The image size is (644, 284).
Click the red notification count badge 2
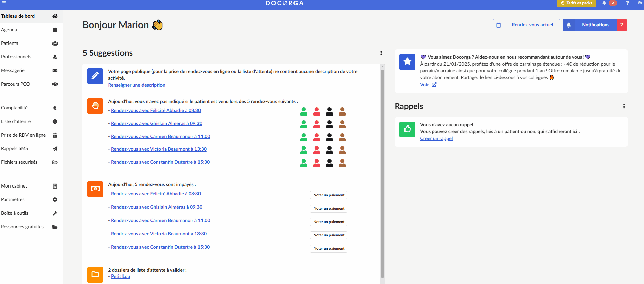(622, 25)
